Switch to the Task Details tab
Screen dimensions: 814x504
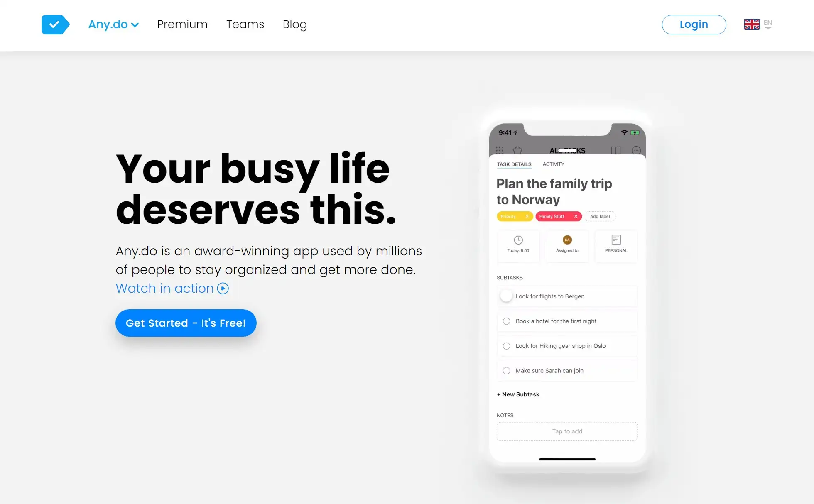pyautogui.click(x=515, y=163)
